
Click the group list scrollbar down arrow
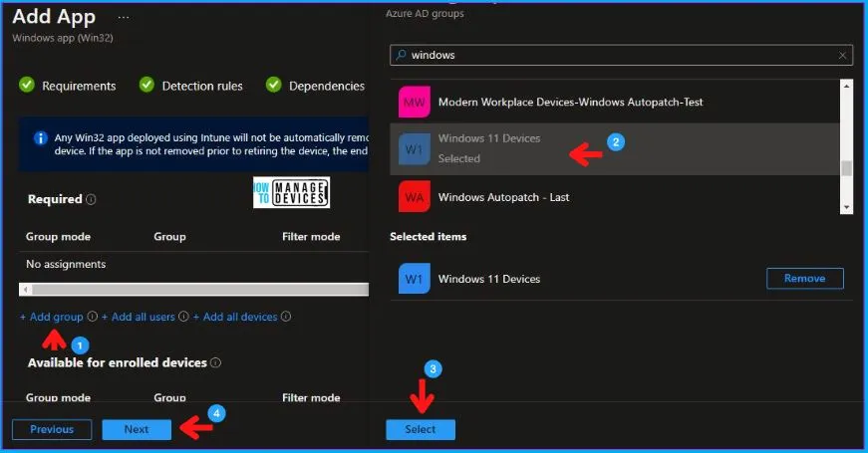[846, 207]
